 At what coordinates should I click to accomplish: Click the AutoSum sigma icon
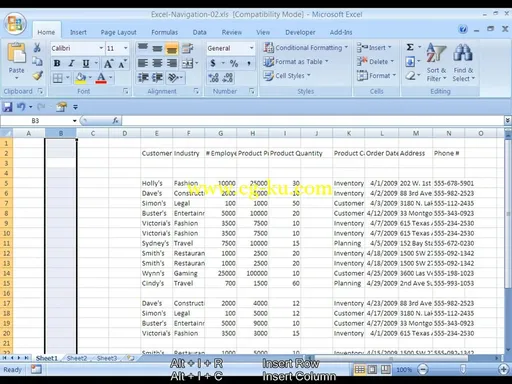410,47
